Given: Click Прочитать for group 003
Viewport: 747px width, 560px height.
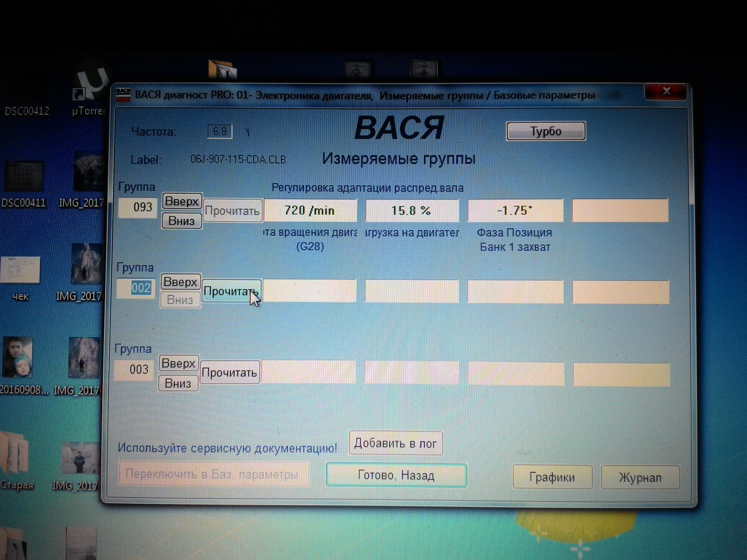Looking at the screenshot, I should [x=230, y=373].
